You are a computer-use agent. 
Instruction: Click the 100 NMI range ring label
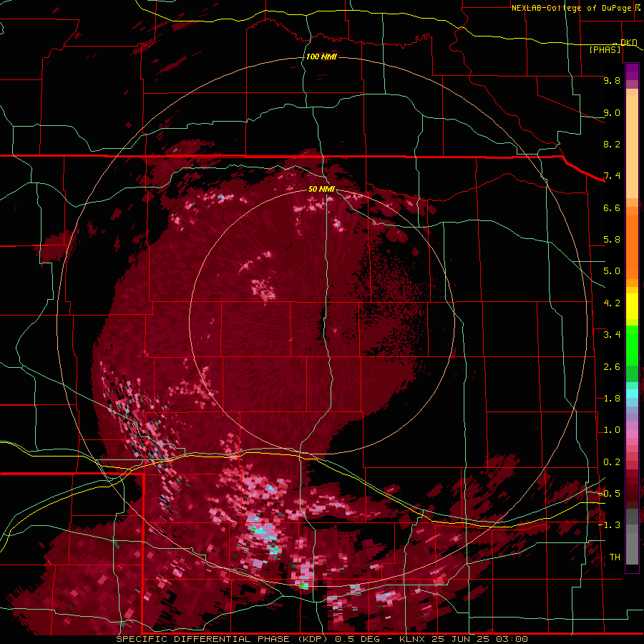[321, 57]
